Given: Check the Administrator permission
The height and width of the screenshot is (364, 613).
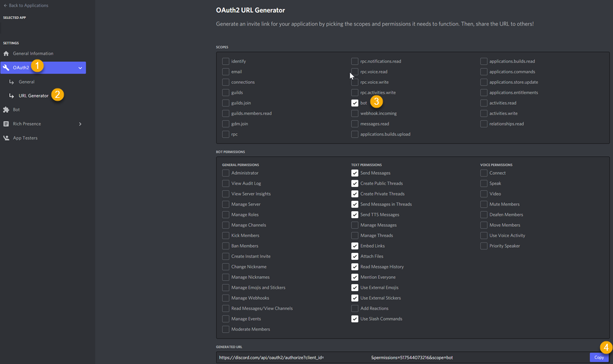Looking at the screenshot, I should [226, 173].
